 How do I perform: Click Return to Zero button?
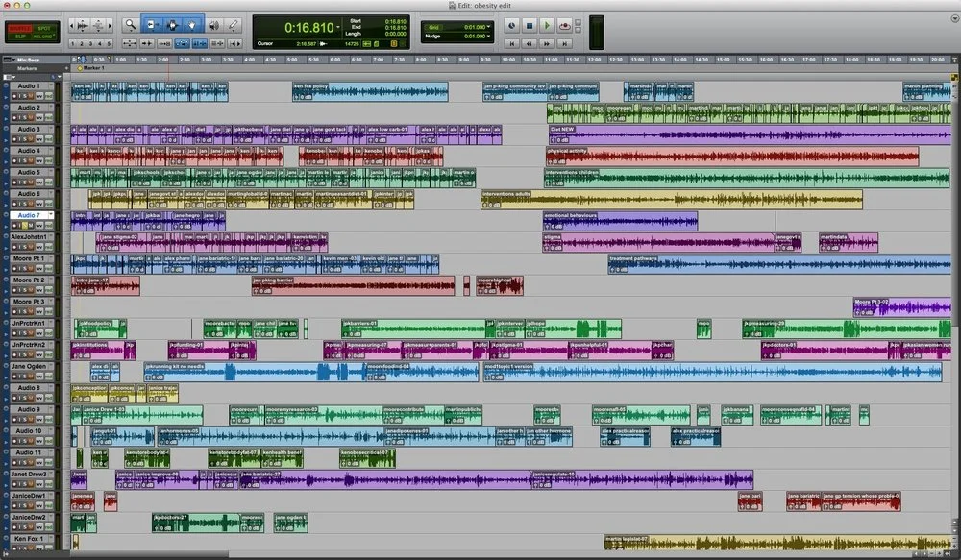coord(512,43)
